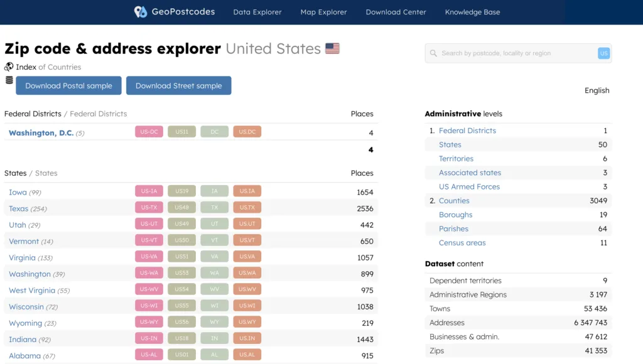Click the US.IA orange code badge
This screenshot has height=364, width=643.
tap(247, 192)
